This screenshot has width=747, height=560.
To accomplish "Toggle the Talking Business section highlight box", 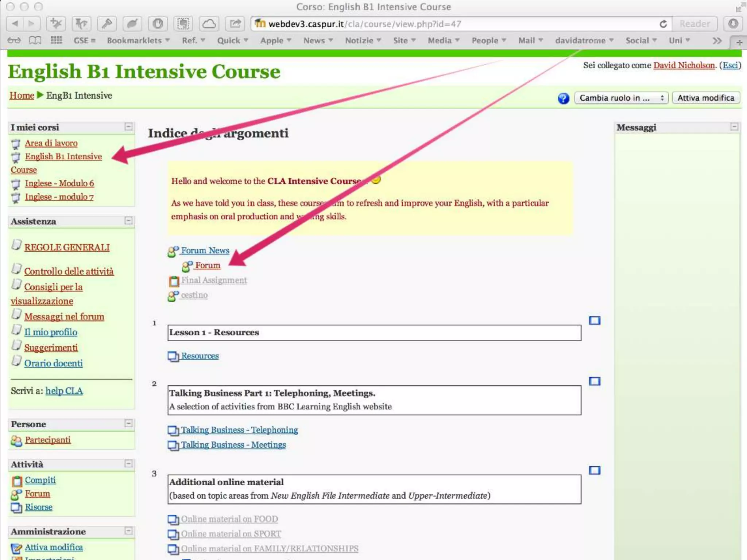I will [x=595, y=381].
